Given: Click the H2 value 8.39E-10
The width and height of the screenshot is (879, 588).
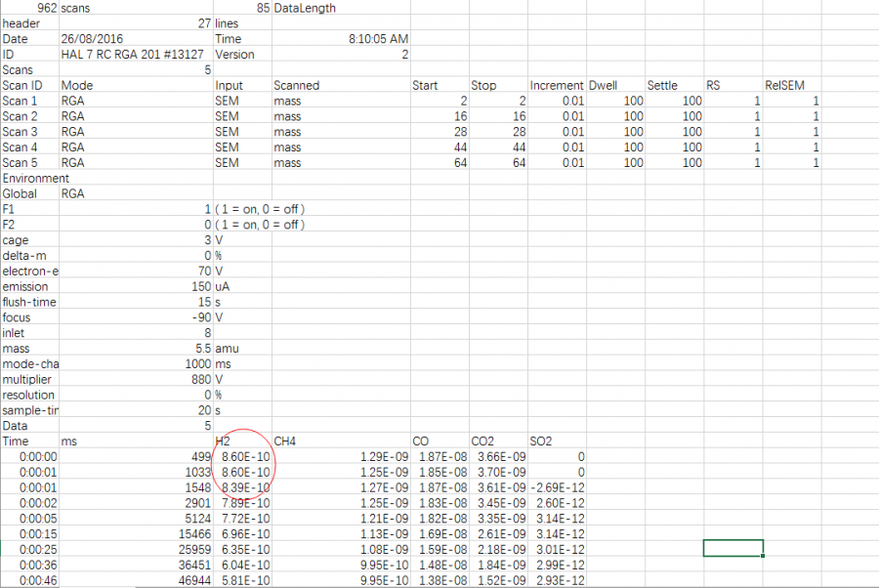Looking at the screenshot, I should [243, 487].
